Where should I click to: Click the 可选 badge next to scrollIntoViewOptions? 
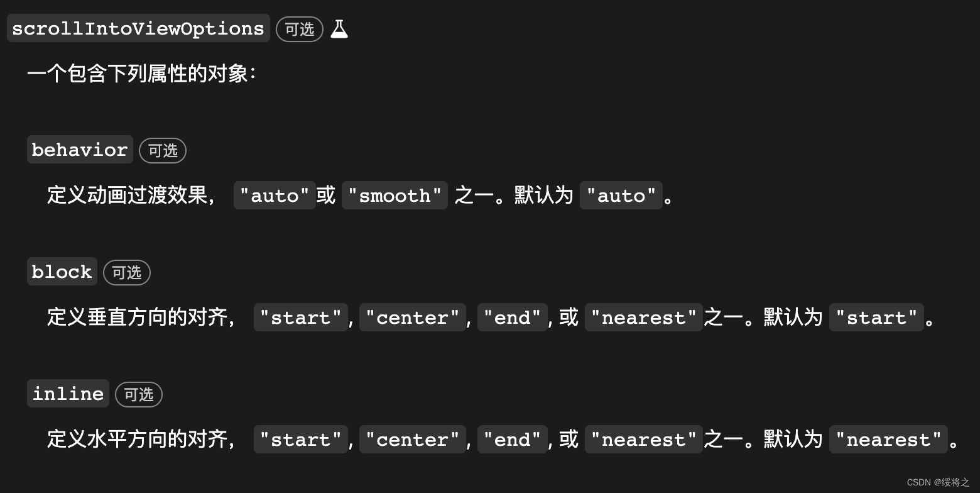pyautogui.click(x=300, y=30)
